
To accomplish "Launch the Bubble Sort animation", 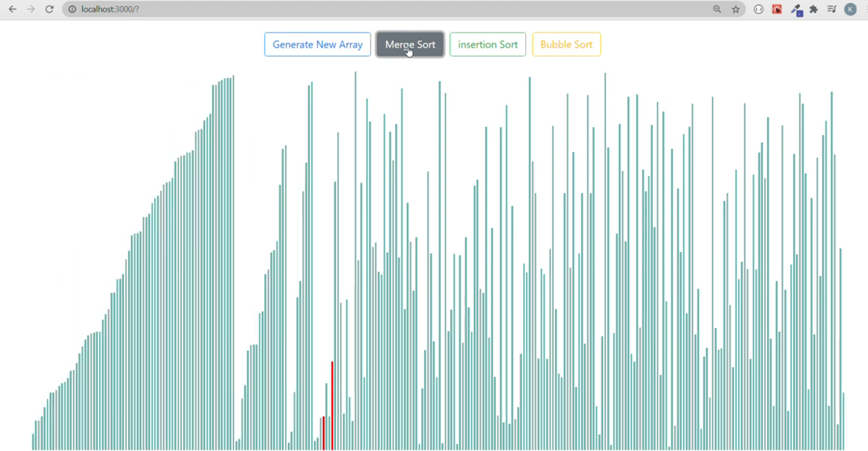I will pos(566,45).
